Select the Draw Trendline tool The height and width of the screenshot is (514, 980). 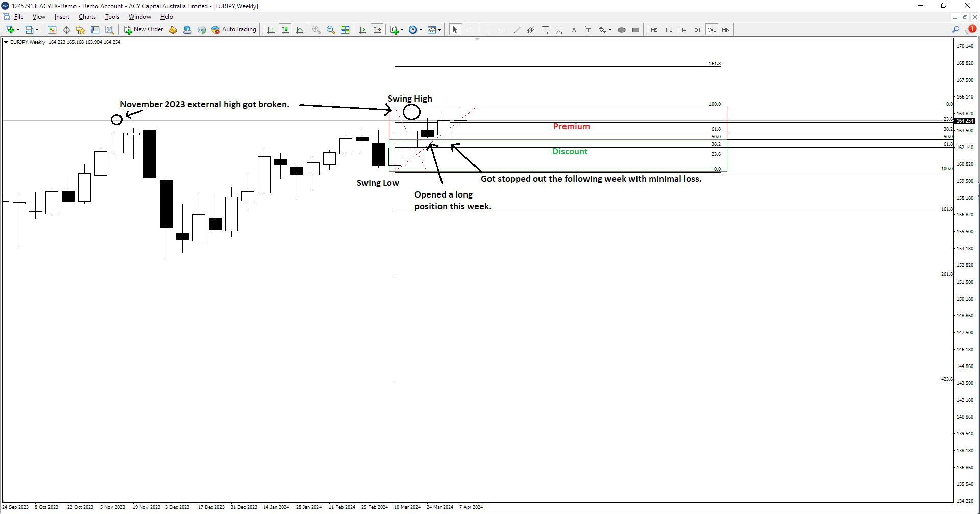(x=517, y=30)
